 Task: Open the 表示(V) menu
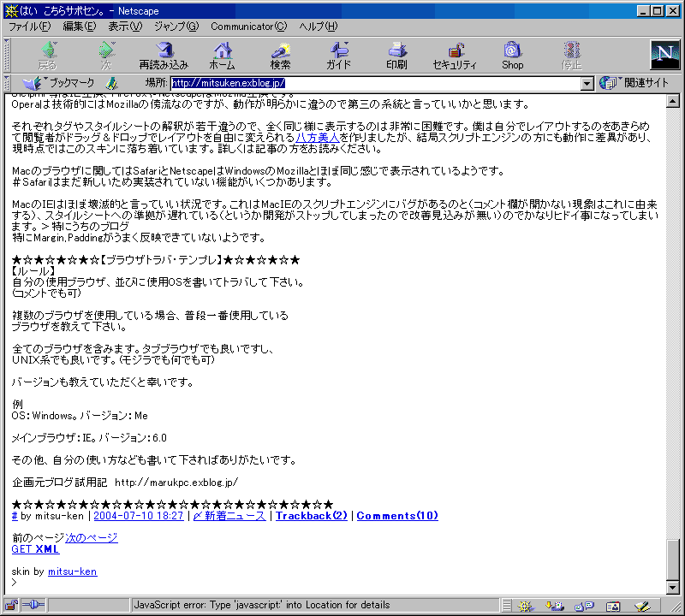pyautogui.click(x=125, y=27)
